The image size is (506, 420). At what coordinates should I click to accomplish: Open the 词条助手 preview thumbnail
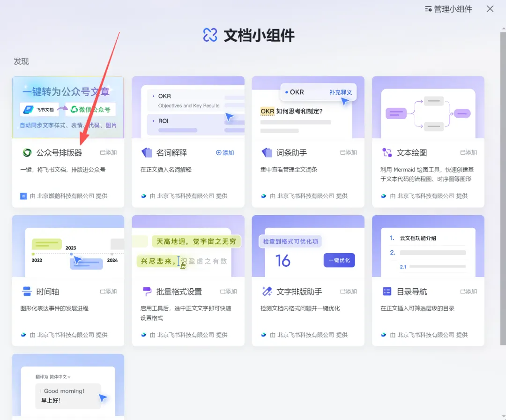(308, 107)
